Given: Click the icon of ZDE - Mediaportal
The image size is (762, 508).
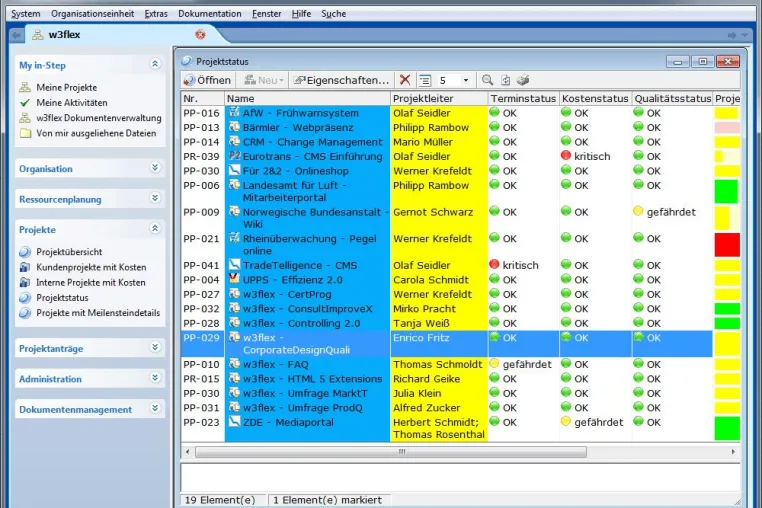Looking at the screenshot, I should (234, 421).
